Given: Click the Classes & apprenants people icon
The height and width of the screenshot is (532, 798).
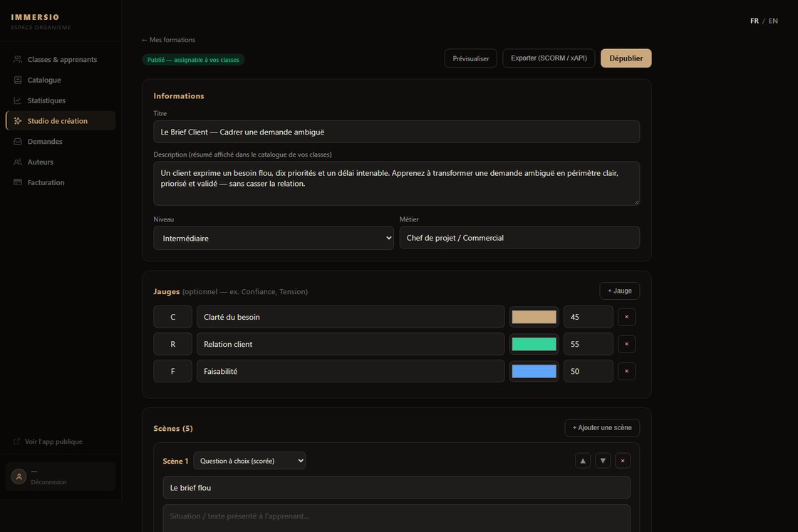Looking at the screenshot, I should click(x=18, y=60).
